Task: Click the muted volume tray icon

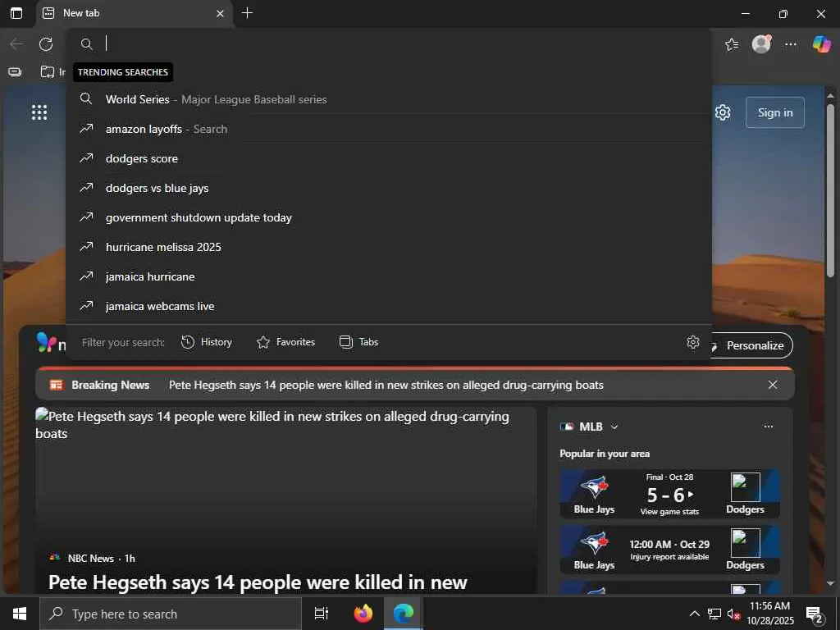Action: [733, 614]
